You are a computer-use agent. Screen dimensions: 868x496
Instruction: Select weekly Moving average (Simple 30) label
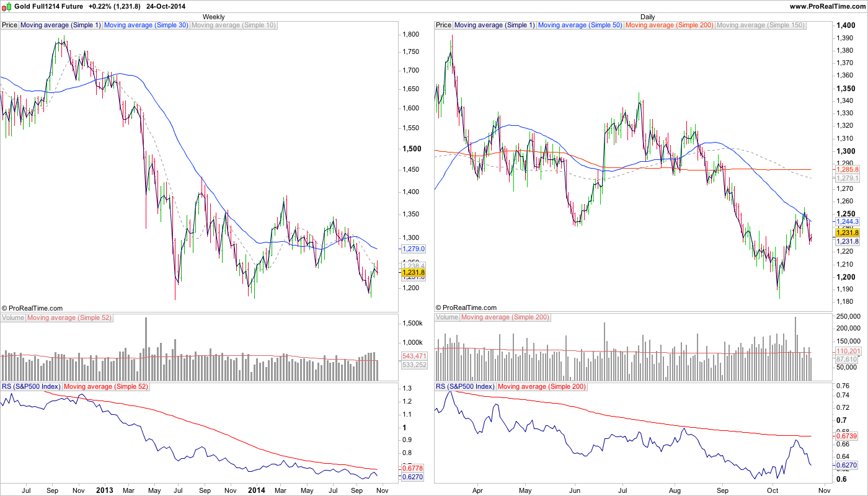[x=146, y=25]
